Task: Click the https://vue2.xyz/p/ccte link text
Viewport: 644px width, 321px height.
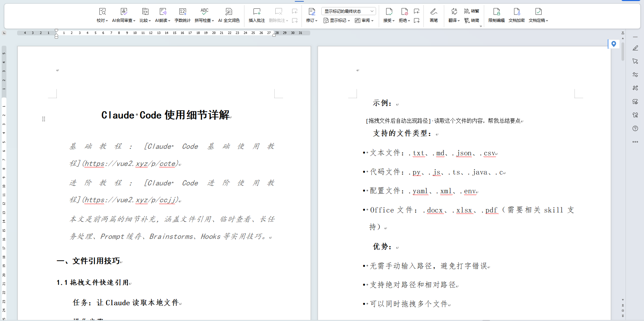Action: (x=130, y=164)
